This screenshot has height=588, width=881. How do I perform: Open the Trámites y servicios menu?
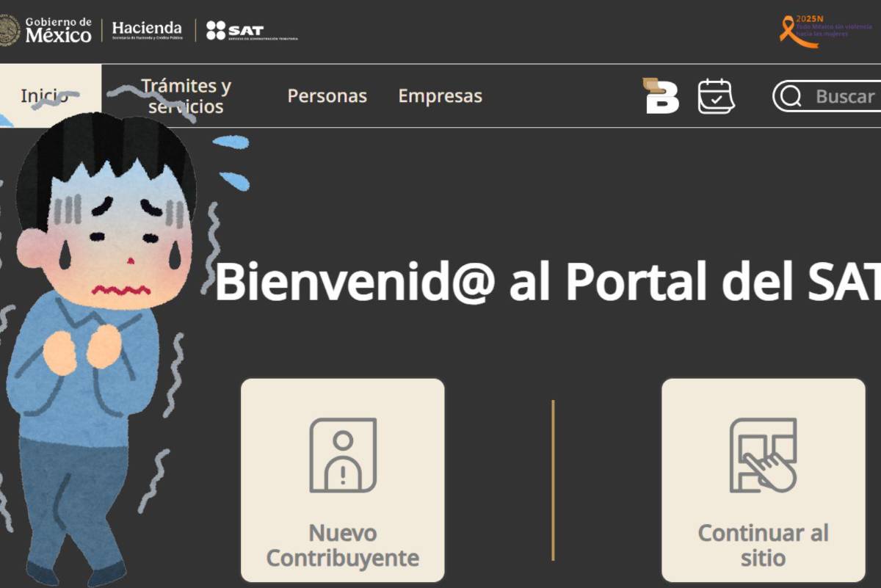(186, 95)
